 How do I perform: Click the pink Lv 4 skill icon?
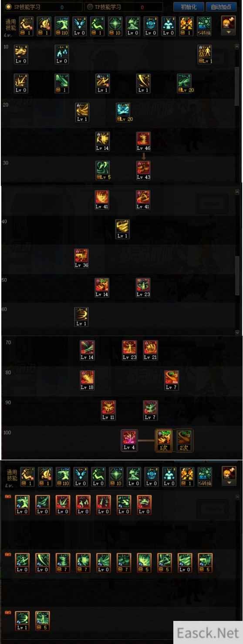click(129, 440)
